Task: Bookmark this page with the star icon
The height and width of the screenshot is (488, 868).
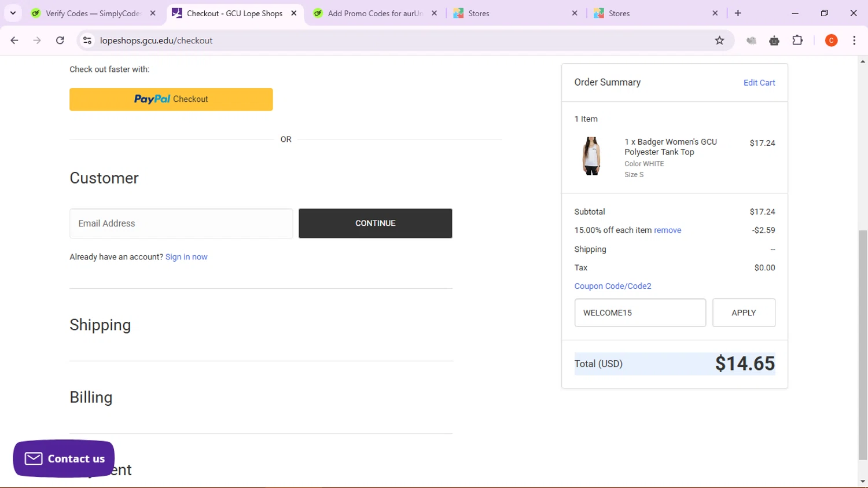Action: click(x=719, y=41)
